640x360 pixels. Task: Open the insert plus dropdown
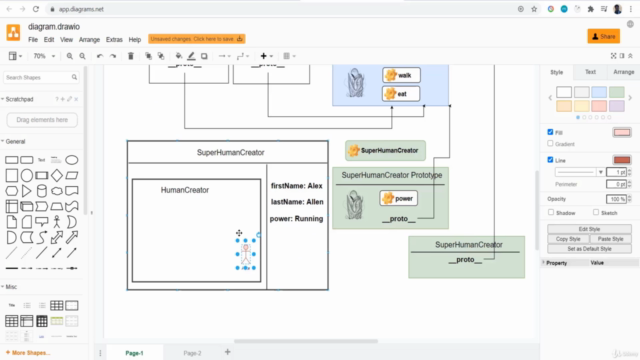coord(267,56)
